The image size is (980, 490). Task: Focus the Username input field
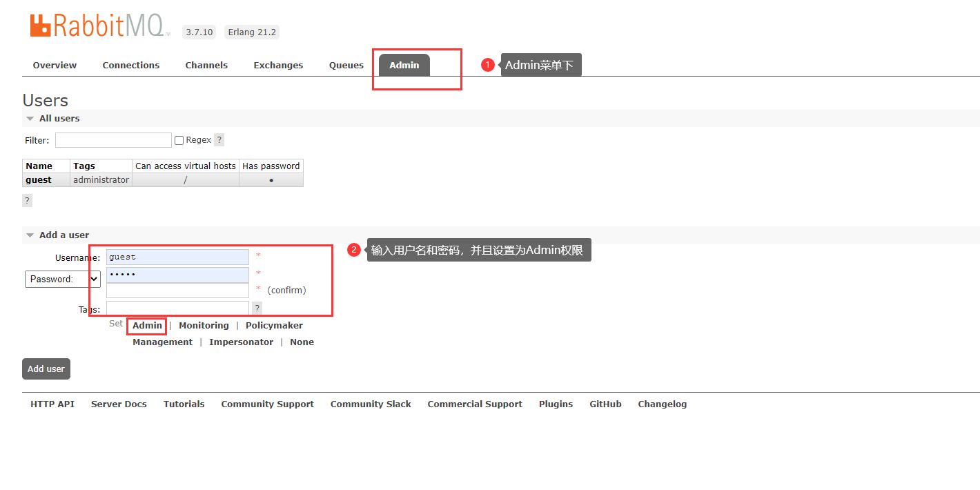point(177,257)
